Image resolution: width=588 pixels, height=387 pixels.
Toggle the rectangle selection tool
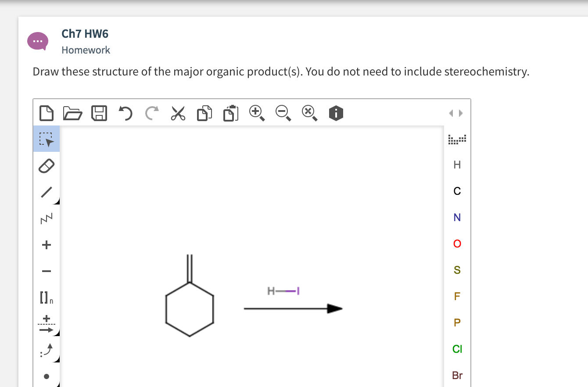click(x=46, y=139)
